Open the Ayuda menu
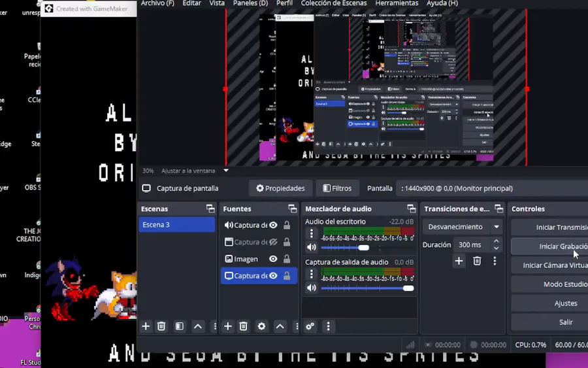 (x=442, y=3)
